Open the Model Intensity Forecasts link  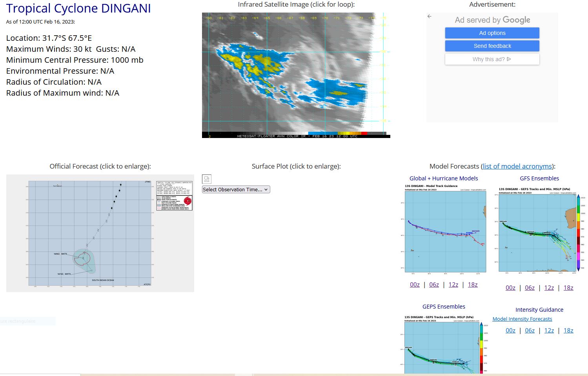522,319
